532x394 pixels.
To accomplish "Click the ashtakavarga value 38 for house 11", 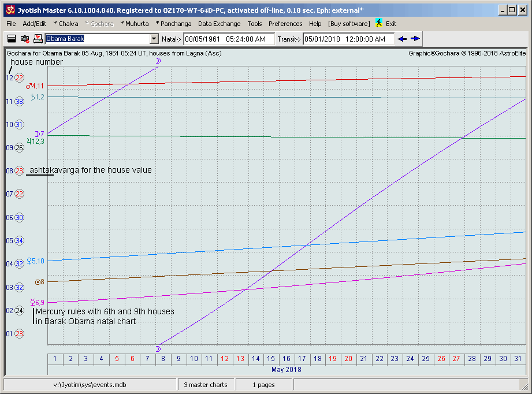I will pos(19,101).
